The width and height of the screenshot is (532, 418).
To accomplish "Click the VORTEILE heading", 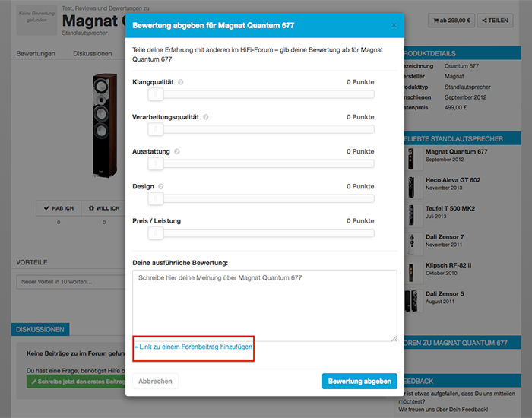I will (x=32, y=263).
